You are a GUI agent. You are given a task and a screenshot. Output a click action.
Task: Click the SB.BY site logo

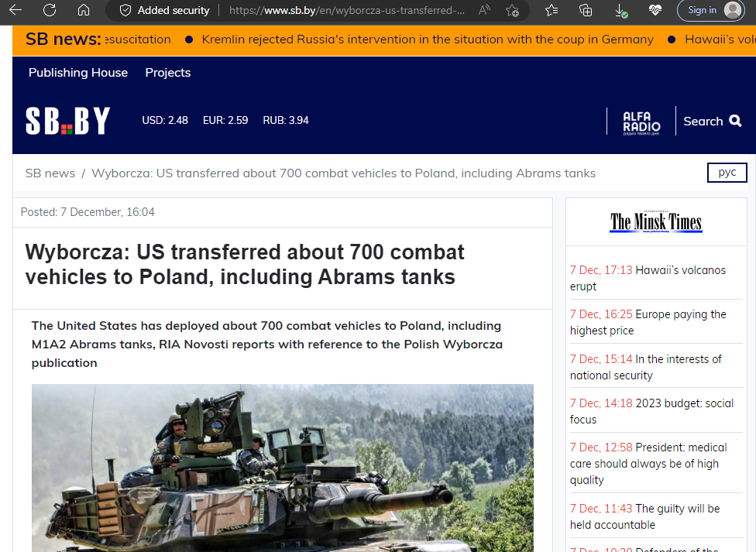tap(67, 121)
